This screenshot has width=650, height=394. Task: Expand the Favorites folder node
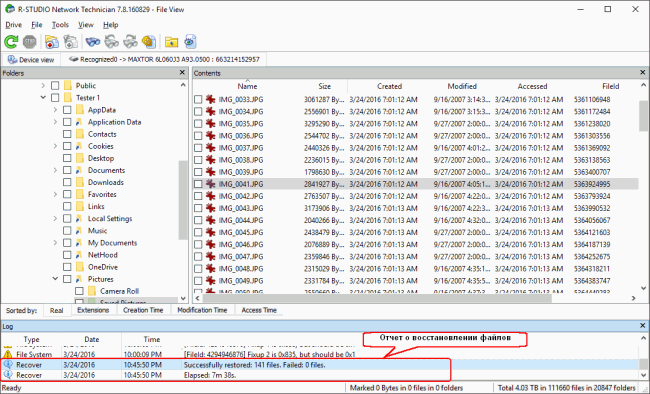pyautogui.click(x=55, y=194)
